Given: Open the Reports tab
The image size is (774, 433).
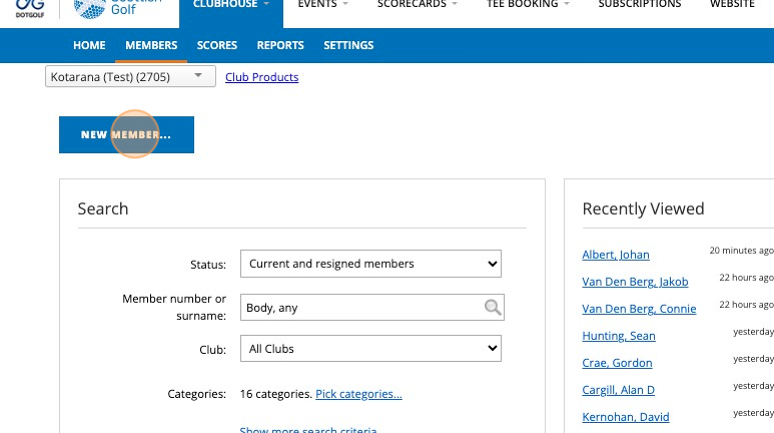Looking at the screenshot, I should (280, 45).
